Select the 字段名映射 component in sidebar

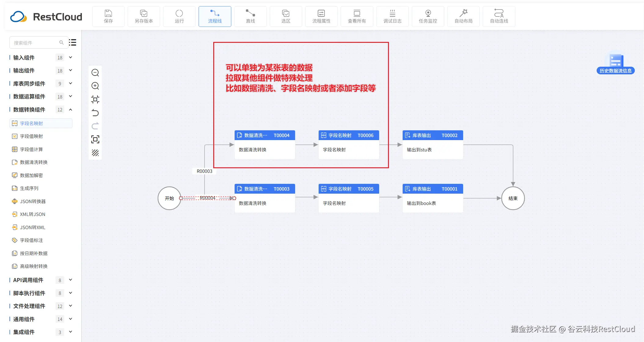pyautogui.click(x=41, y=123)
